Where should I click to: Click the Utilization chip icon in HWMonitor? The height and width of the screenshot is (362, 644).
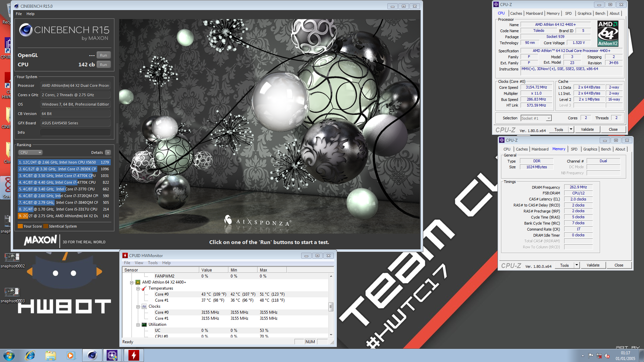click(x=144, y=324)
